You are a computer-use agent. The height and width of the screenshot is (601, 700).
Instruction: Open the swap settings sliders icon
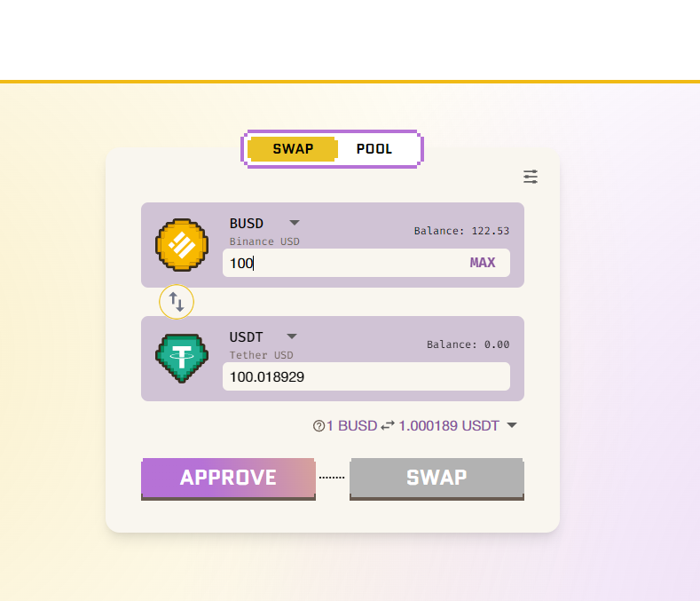[x=531, y=177]
